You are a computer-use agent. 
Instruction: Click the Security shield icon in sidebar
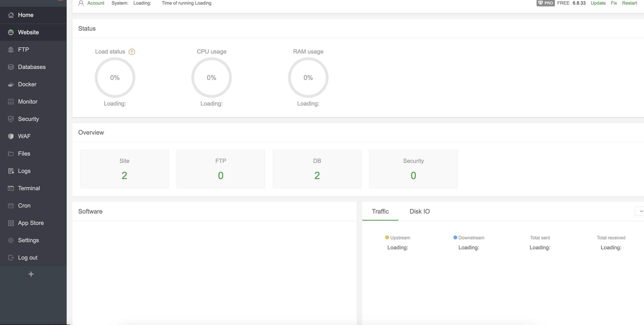[11, 119]
